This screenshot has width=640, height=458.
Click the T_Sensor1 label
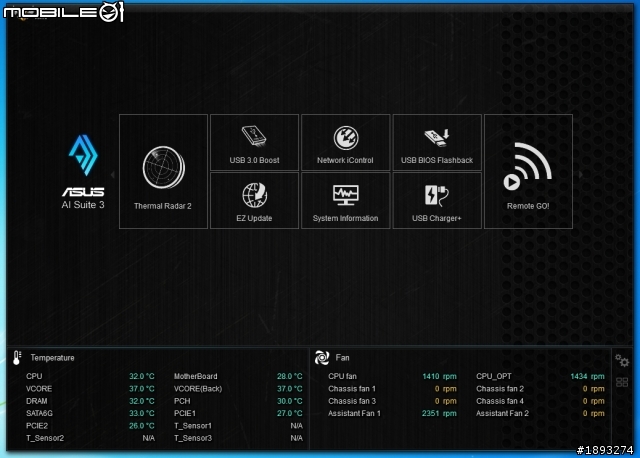point(193,426)
